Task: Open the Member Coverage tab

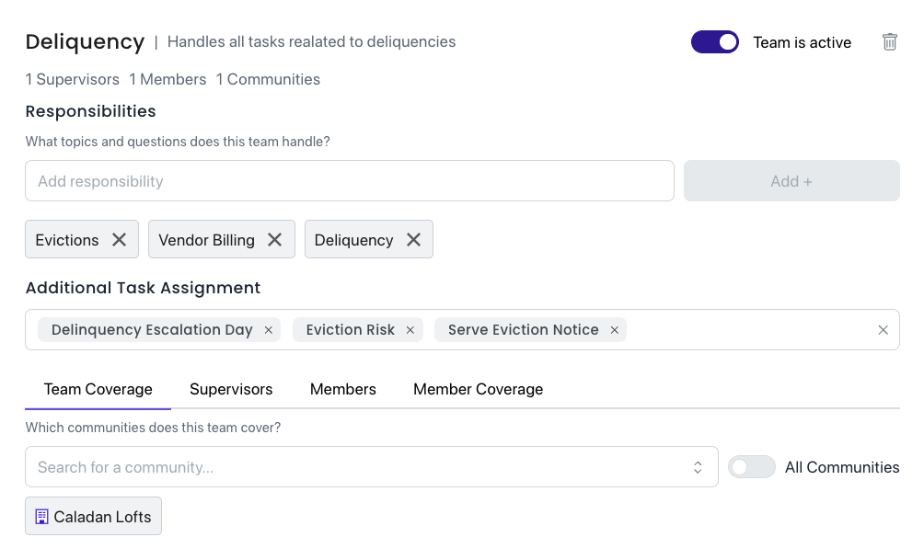Action: pos(478,389)
